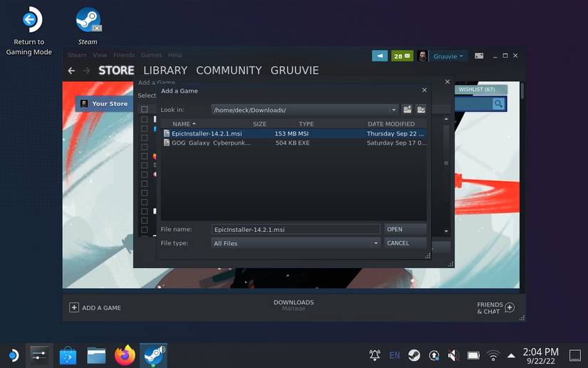Launch the Steam desktop shortcut icon
The height and width of the screenshot is (368, 588).
coord(88,20)
